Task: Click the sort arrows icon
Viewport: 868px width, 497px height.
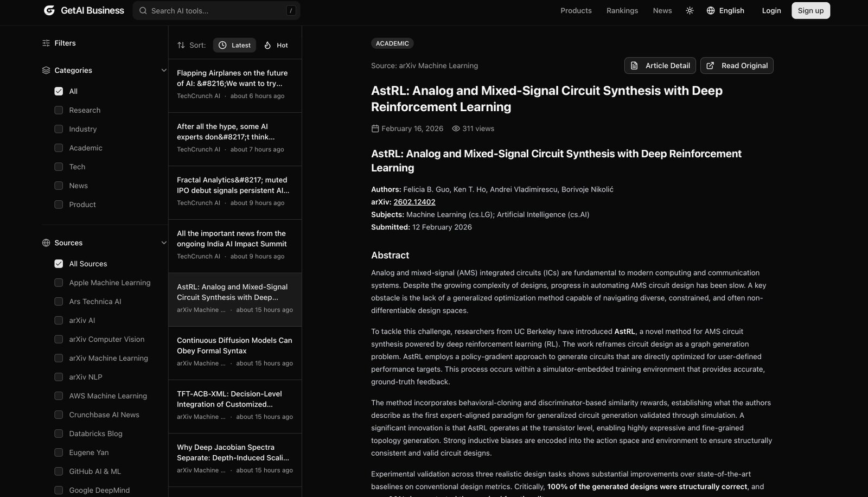Action: point(181,45)
